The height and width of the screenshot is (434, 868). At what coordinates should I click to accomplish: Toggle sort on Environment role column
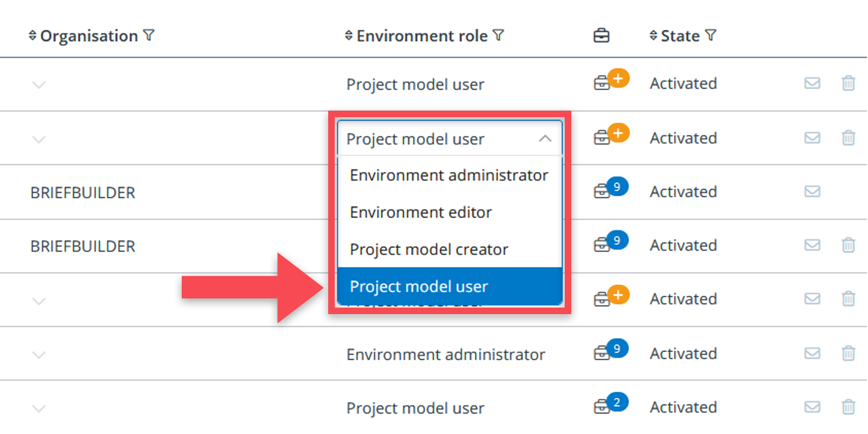coord(349,36)
